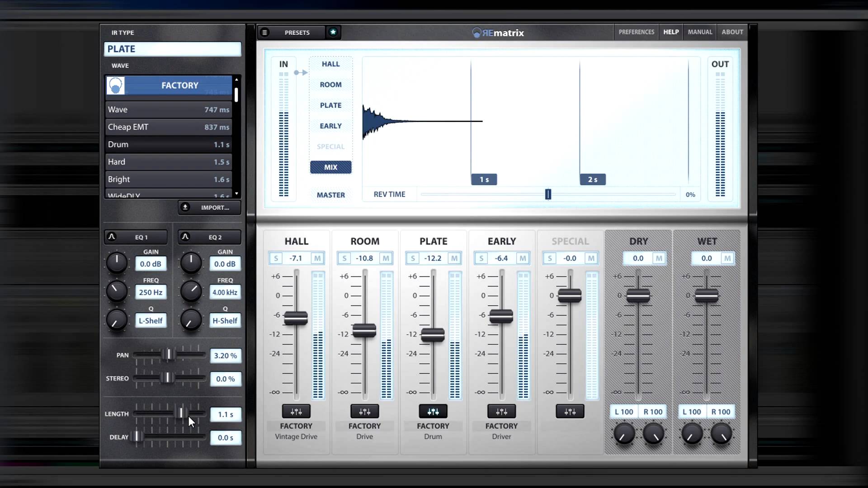Image resolution: width=868 pixels, height=488 pixels.
Task: Open PLATE channel mixer settings icon
Action: tap(433, 412)
